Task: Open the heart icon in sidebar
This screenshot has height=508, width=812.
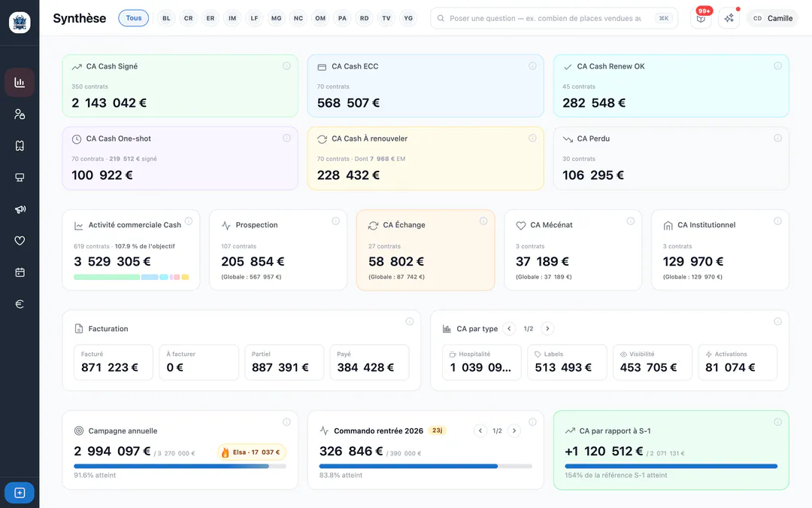Action: 20,241
